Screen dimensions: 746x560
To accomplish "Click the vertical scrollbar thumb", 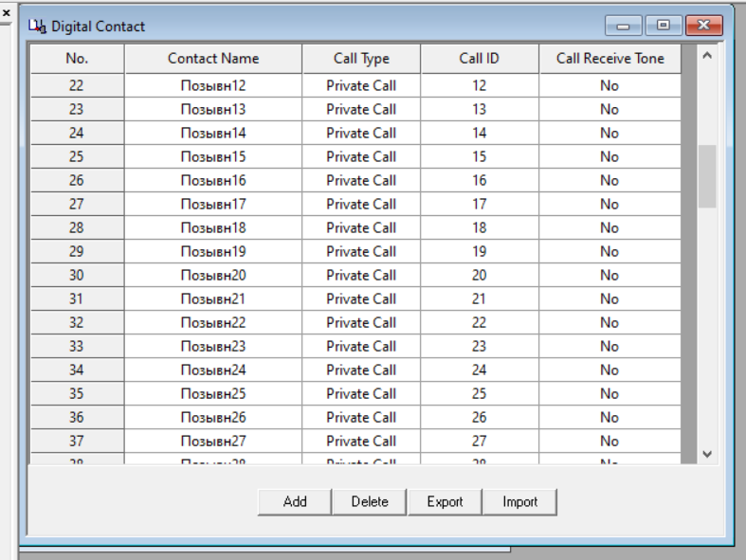I will [707, 176].
